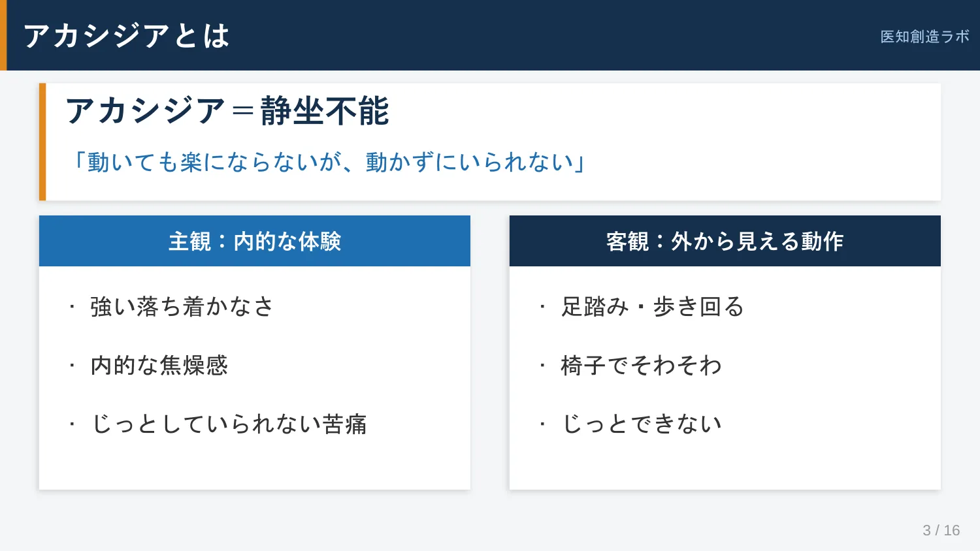Click the orange stripe in title bar
Screen dimensions: 980x551
(x=3, y=35)
